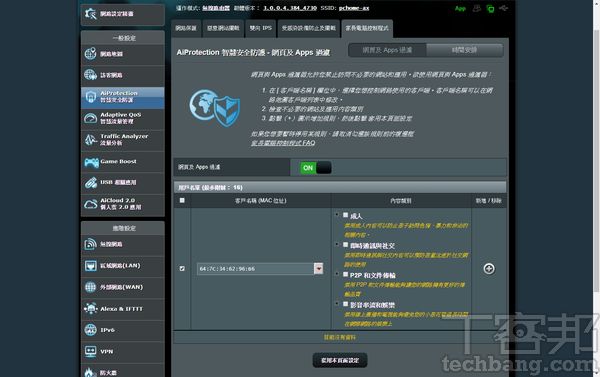Open Game Boost from sidebar
Image resolution: width=600 pixels, height=377 pixels.
[122, 162]
